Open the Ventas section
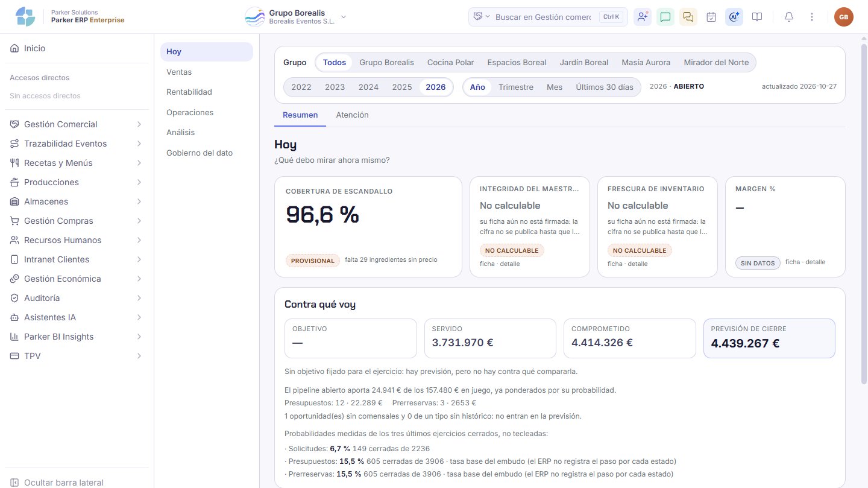This screenshot has width=868, height=488. click(x=207, y=72)
